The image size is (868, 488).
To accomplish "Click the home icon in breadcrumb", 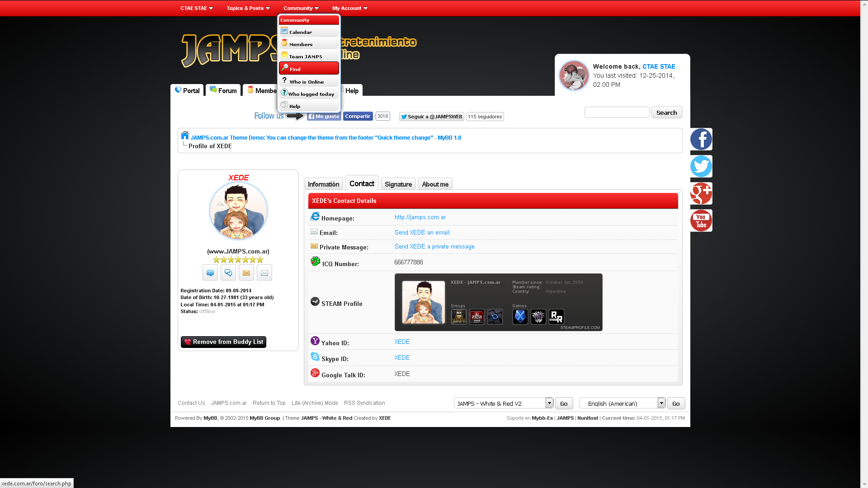I will 185,135.
